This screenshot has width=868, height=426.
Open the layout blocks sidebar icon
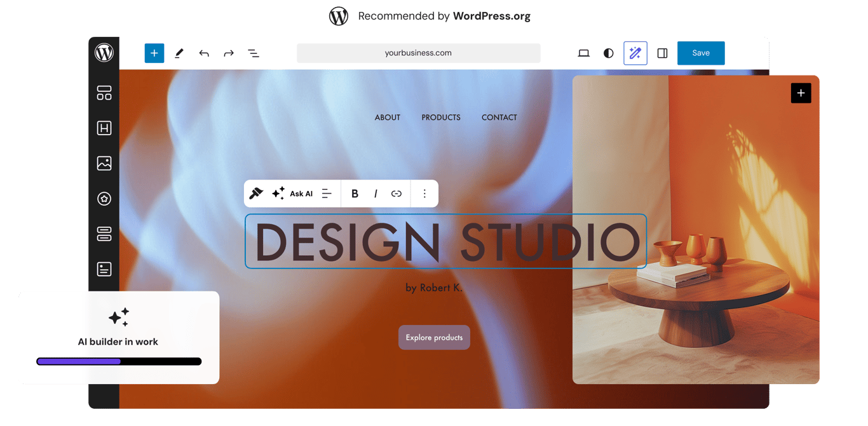coord(104,93)
